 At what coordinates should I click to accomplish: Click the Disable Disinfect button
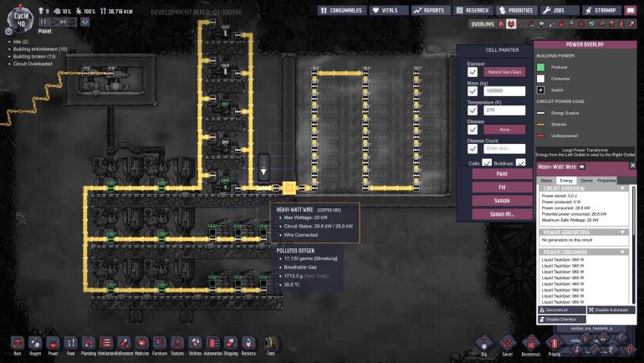click(x=562, y=320)
